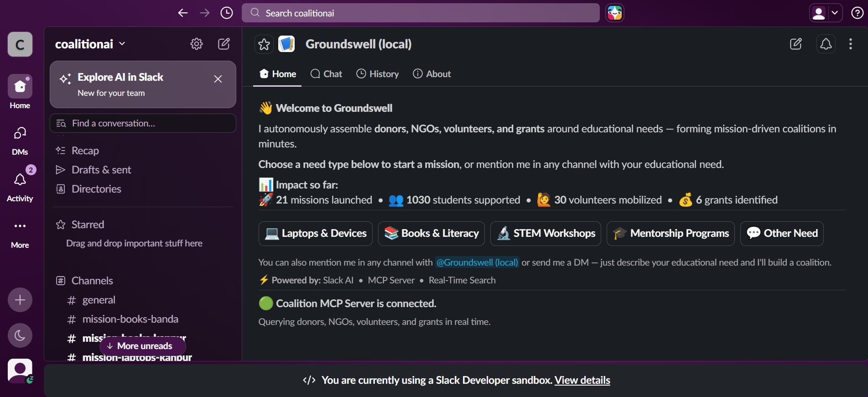The width and height of the screenshot is (868, 397).
Task: Start a Laptops & Devices mission
Action: click(x=316, y=234)
